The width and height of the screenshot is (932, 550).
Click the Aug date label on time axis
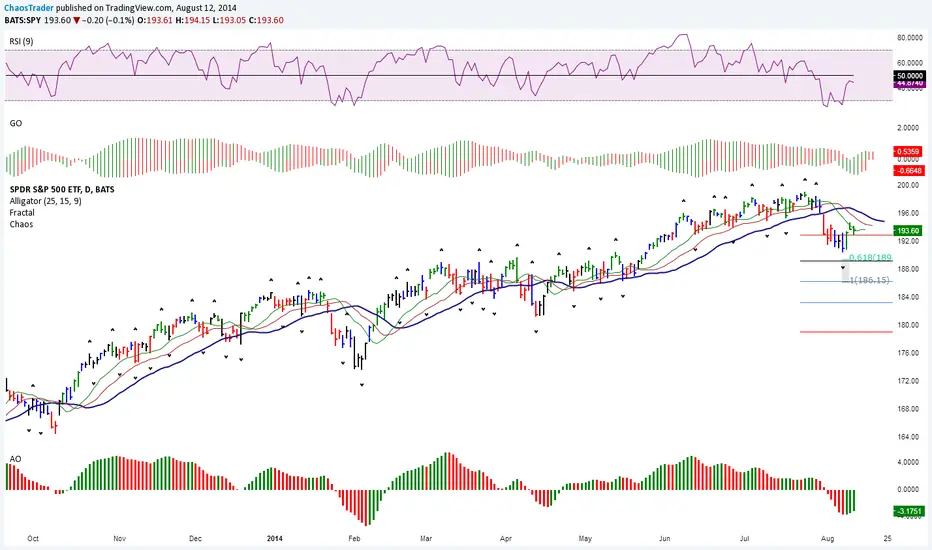click(827, 539)
